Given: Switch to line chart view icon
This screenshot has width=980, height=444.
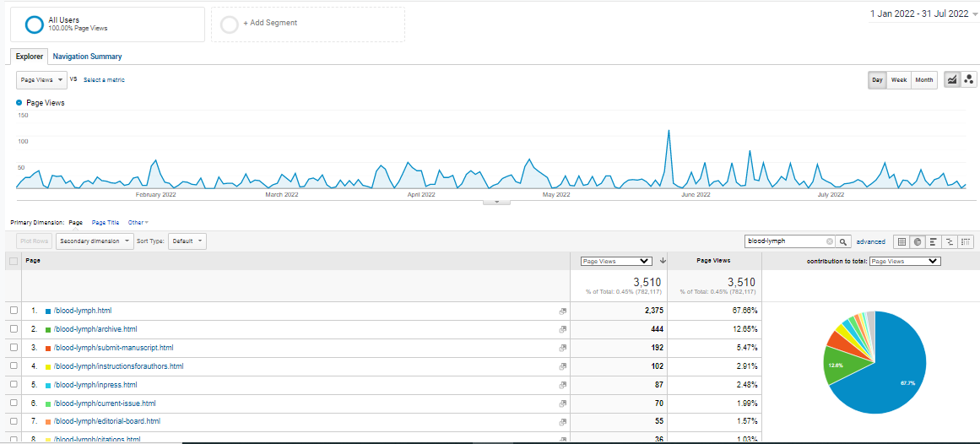Looking at the screenshot, I should pyautogui.click(x=952, y=80).
